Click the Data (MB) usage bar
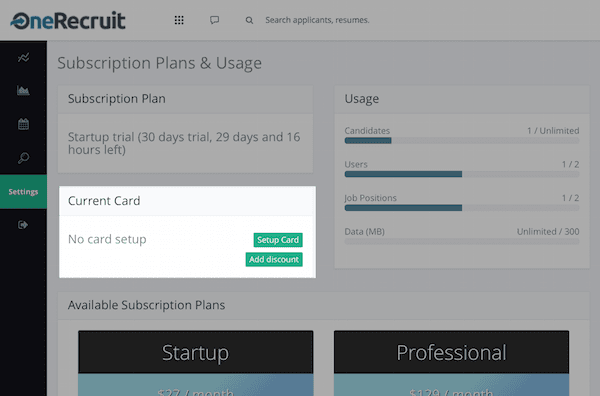The image size is (600, 396). click(462, 242)
